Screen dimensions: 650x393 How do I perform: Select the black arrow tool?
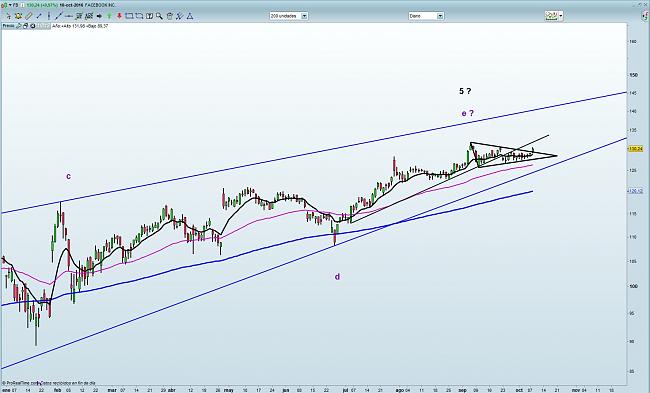99,16
